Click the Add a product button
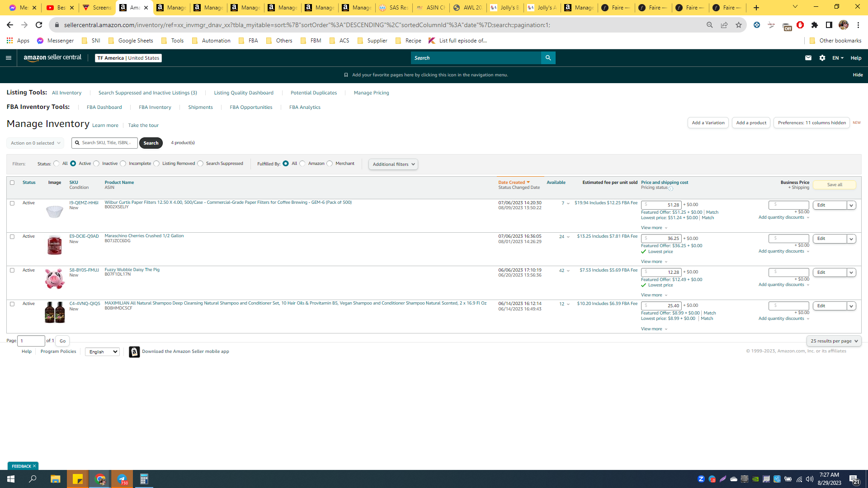The height and width of the screenshot is (488, 868). click(751, 123)
